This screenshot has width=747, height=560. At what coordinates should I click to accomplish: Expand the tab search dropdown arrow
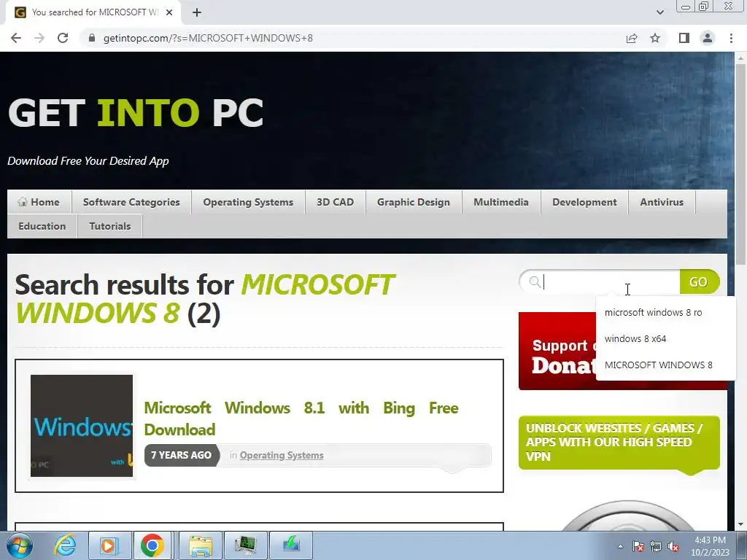click(659, 12)
